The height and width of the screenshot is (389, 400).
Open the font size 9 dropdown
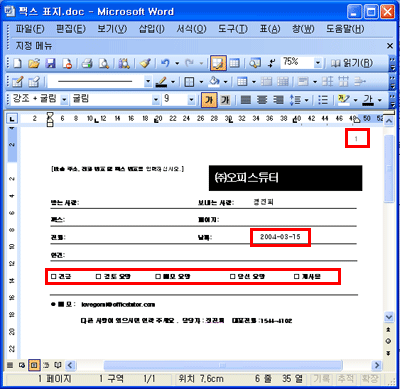[191, 99]
